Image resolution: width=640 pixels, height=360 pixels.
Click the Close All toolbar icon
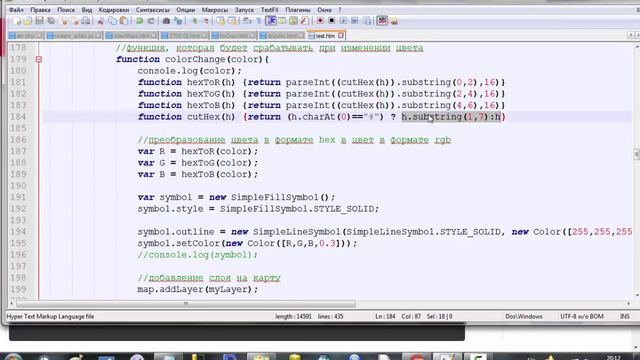coord(75,21)
